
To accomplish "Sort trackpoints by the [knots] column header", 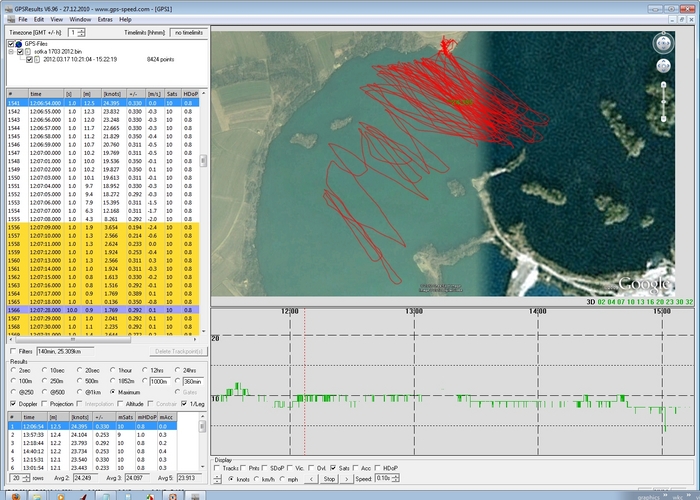I will [x=112, y=94].
